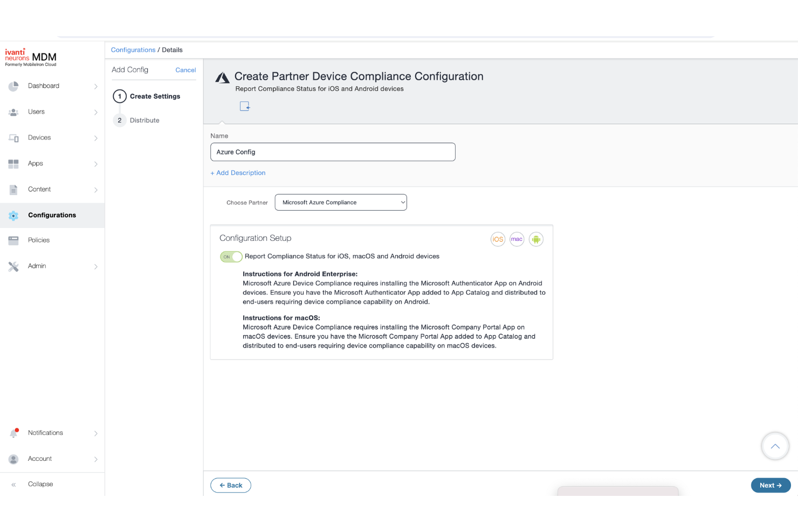Click the Next button
798x532 pixels.
tap(771, 485)
